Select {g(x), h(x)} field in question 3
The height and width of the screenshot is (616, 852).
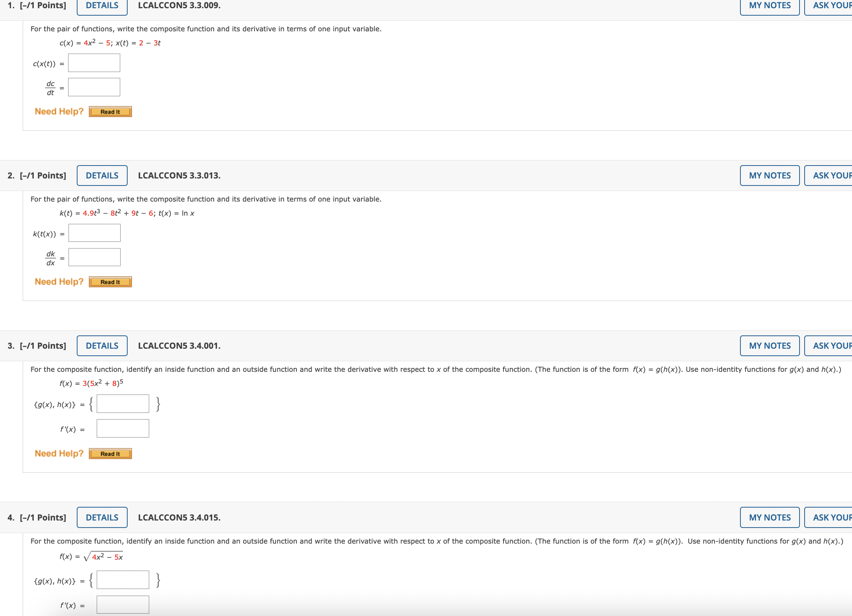click(123, 404)
